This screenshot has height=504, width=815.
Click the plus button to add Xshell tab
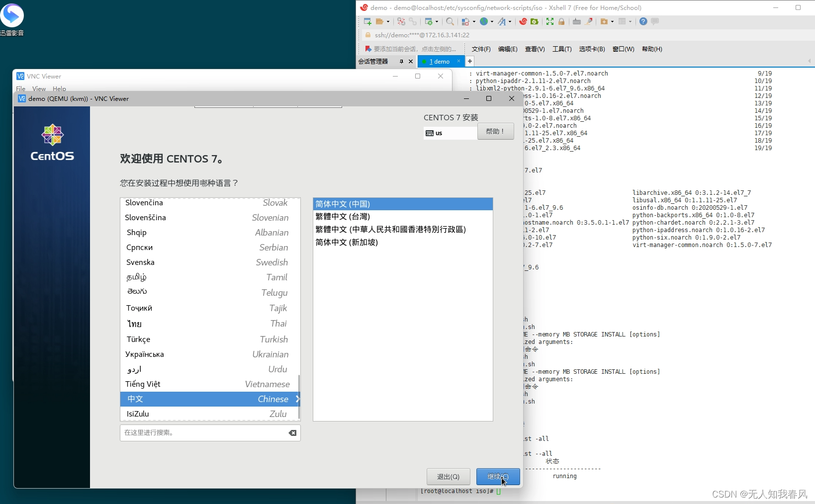click(469, 61)
